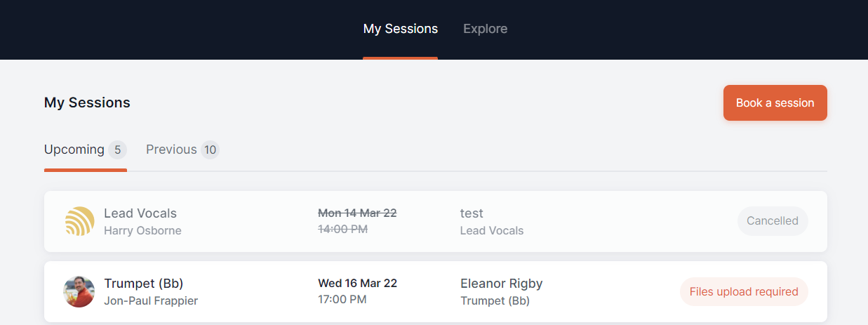Click the struck-through Mon 14 Mar 22 date
This screenshot has height=325, width=868.
click(x=357, y=213)
